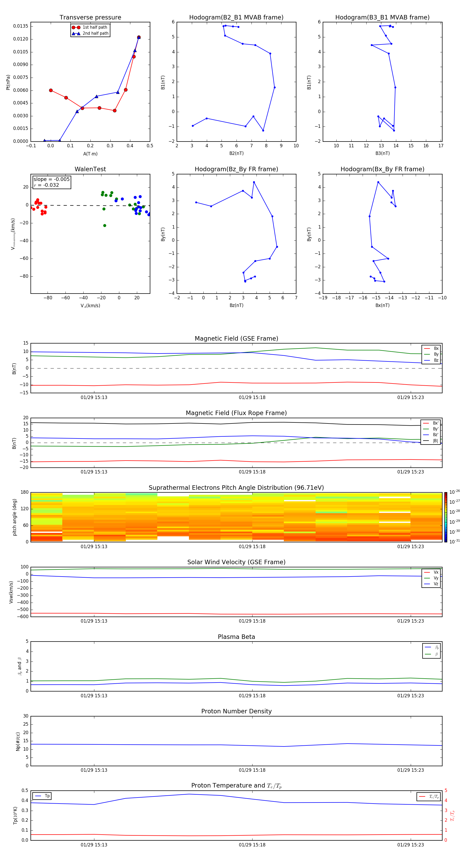Click the 'Bz(nT)' x-axis label

click(236, 306)
